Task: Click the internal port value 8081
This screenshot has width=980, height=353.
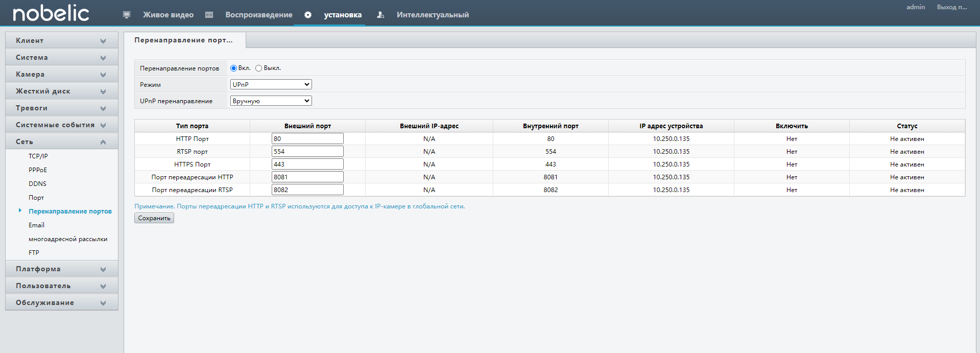Action: 551,177
